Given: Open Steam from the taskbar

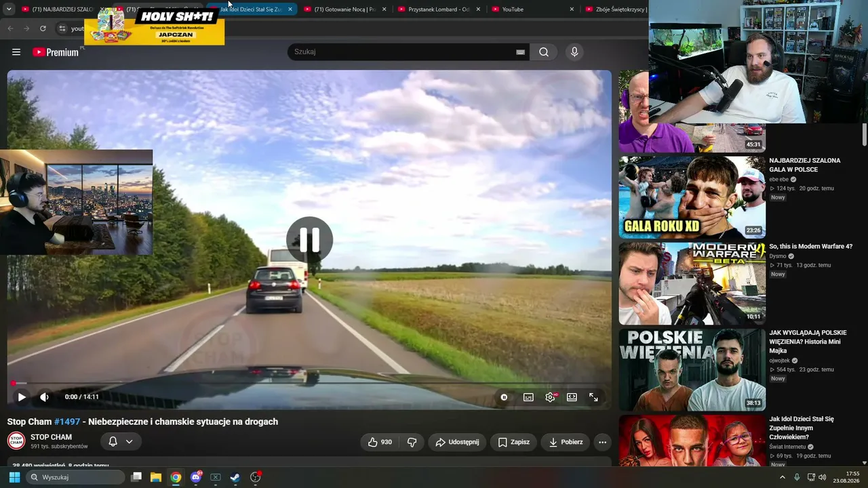Looking at the screenshot, I should [x=235, y=477].
